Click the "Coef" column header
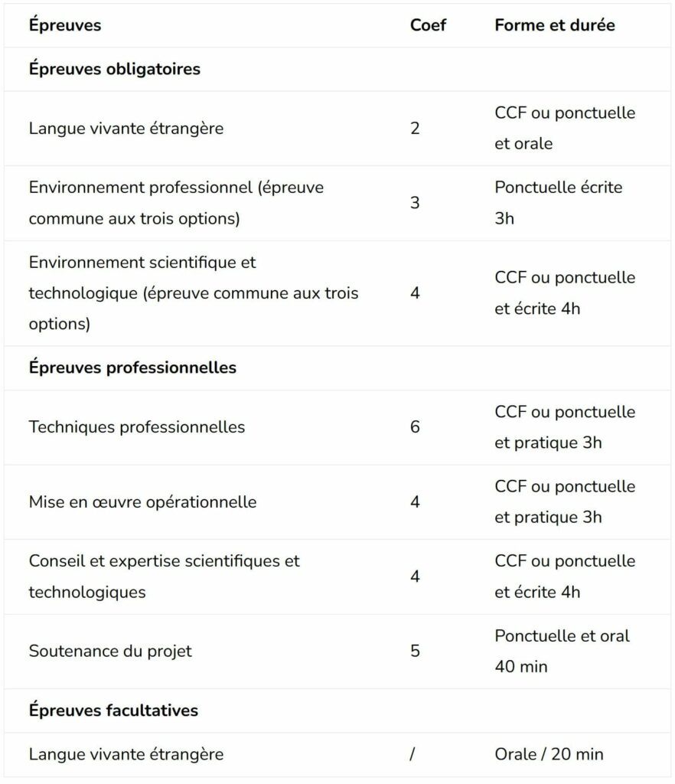The height and width of the screenshot is (784, 675). [x=428, y=25]
